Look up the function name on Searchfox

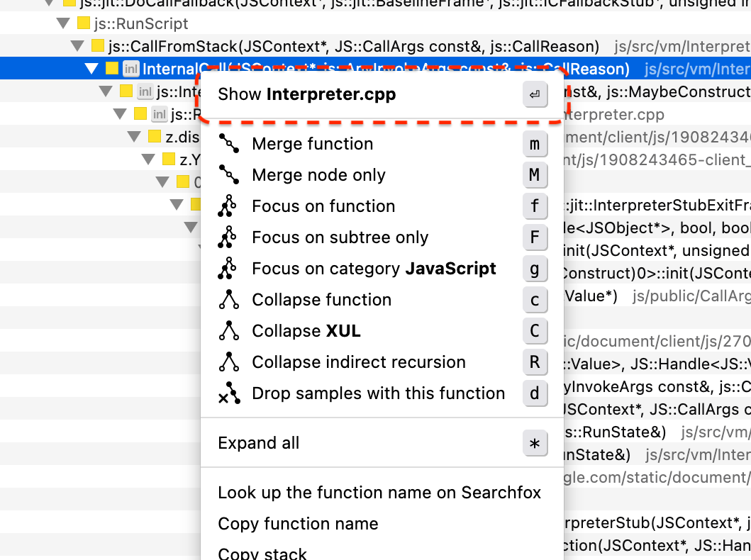tap(379, 492)
